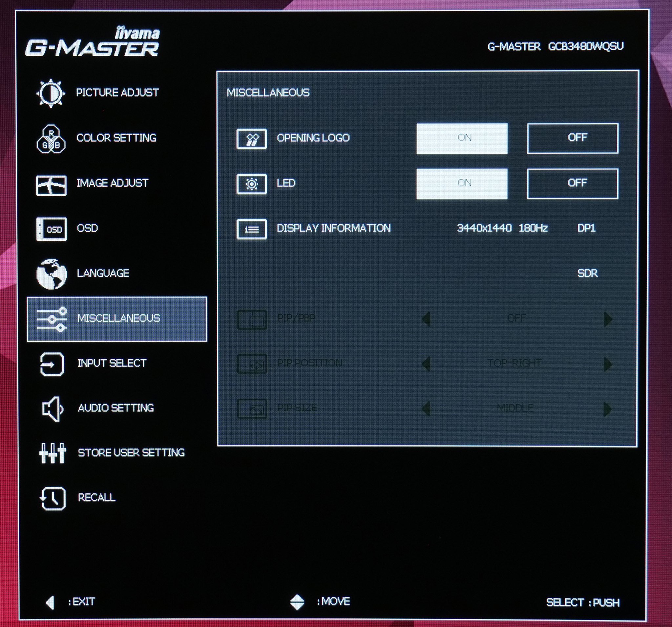The image size is (672, 627).
Task: Click the Image Adjust icon
Action: click(x=51, y=185)
